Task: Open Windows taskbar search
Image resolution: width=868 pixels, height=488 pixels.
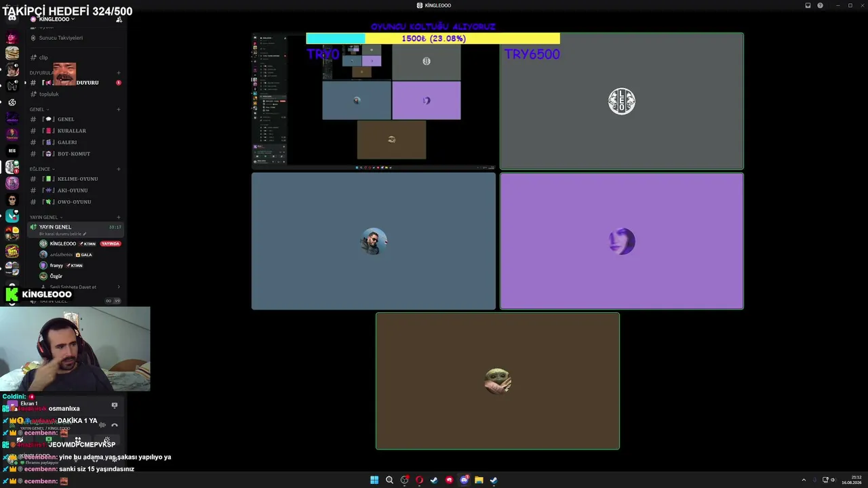Action: coord(389,480)
